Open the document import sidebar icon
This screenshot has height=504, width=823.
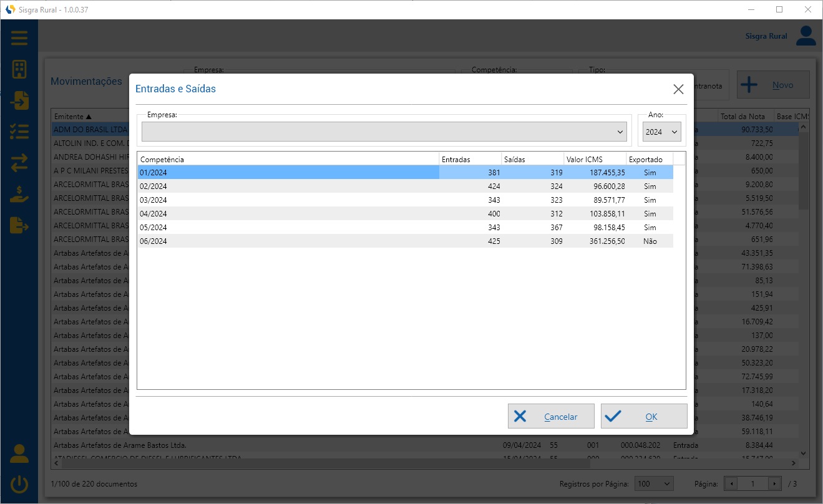coord(19,100)
